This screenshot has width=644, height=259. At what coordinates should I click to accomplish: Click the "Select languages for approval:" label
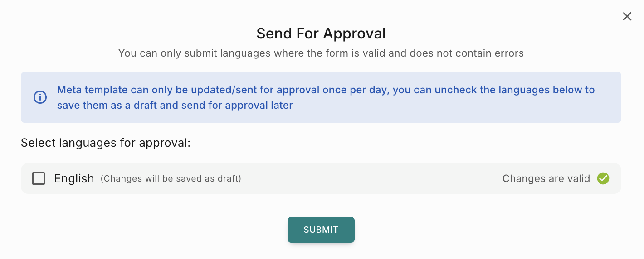click(x=106, y=143)
